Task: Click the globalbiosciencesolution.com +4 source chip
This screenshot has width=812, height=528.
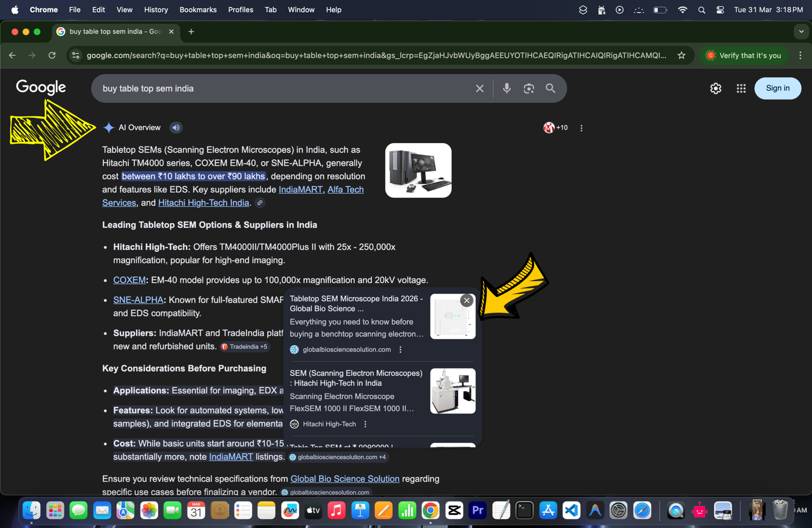Action: [x=337, y=457]
